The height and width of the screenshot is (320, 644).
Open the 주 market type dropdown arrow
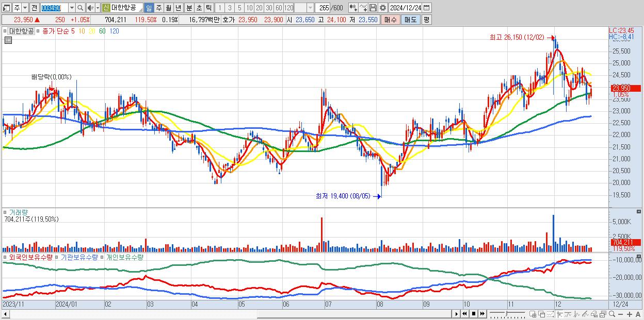[25, 8]
